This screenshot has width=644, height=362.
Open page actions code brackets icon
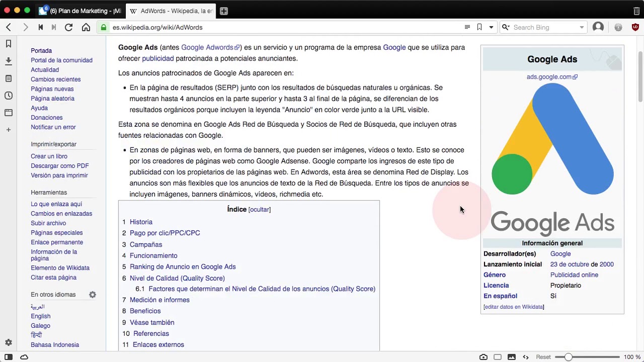526,357
